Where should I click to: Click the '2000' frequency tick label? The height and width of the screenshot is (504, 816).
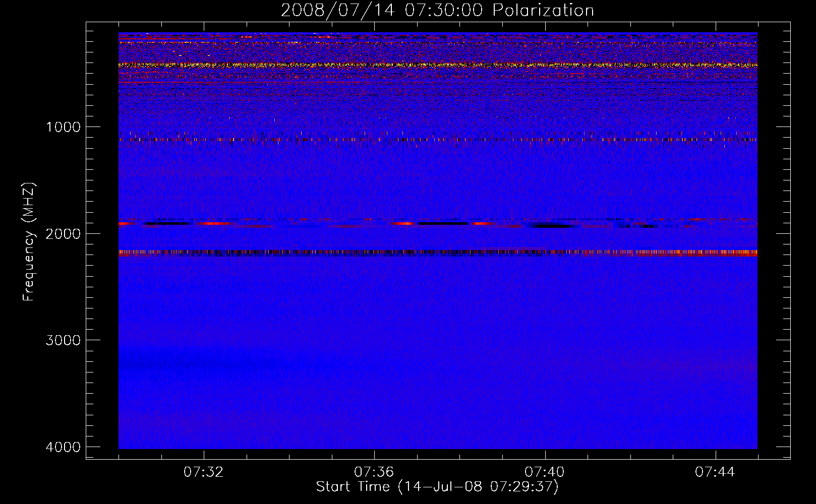click(x=63, y=233)
